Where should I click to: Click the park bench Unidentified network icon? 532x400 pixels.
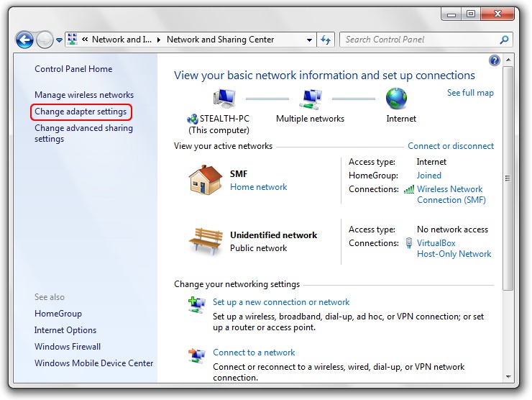(x=206, y=241)
